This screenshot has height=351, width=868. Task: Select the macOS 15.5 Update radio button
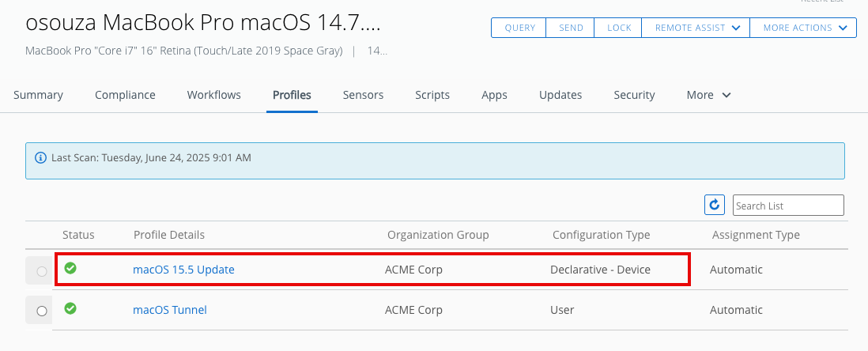[42, 271]
